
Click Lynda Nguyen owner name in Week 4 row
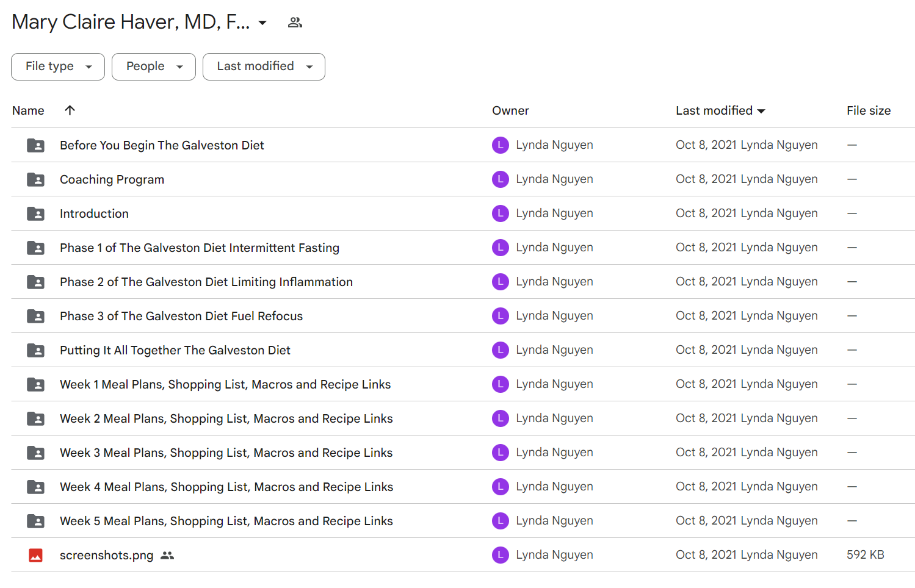pos(554,487)
